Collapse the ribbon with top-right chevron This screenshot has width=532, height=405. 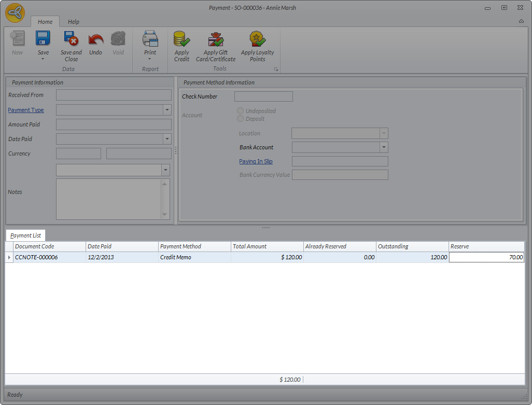pos(521,21)
